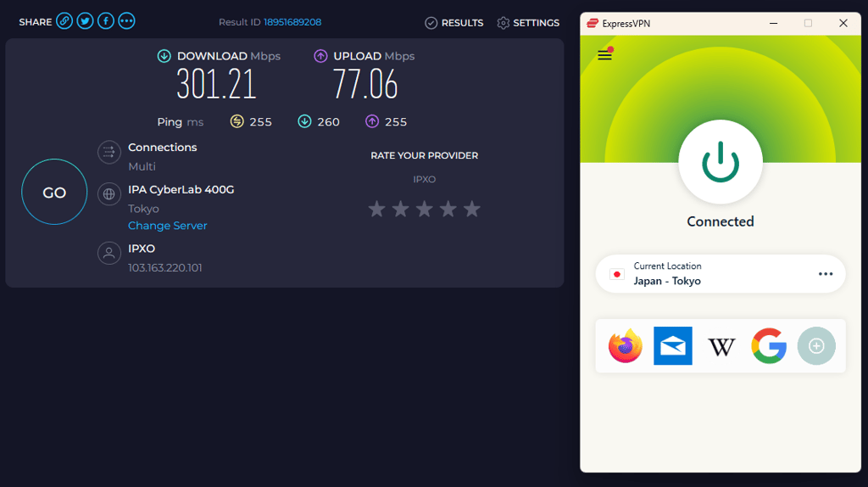Open location picker ellipsis in ExpressVPN

tap(826, 274)
